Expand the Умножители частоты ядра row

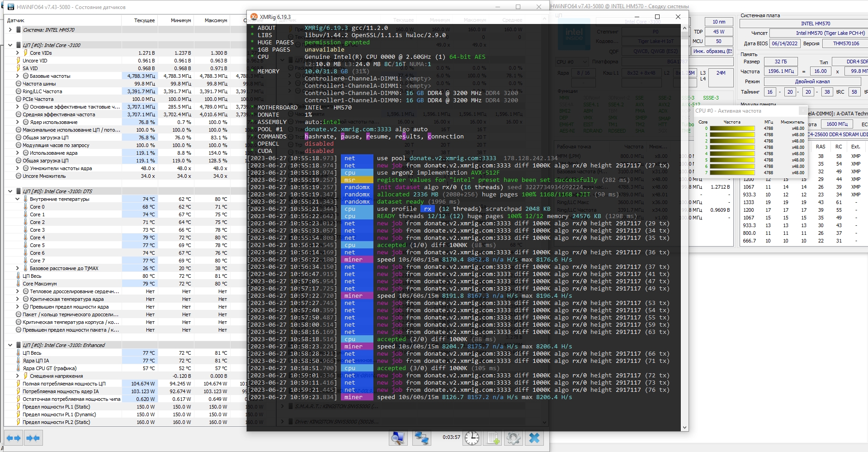[x=18, y=168]
